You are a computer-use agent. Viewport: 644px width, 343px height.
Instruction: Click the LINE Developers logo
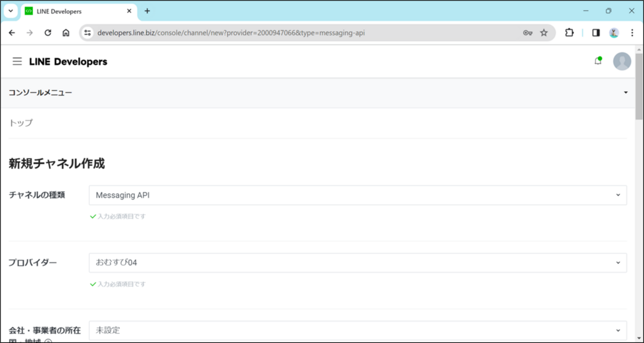pos(68,62)
